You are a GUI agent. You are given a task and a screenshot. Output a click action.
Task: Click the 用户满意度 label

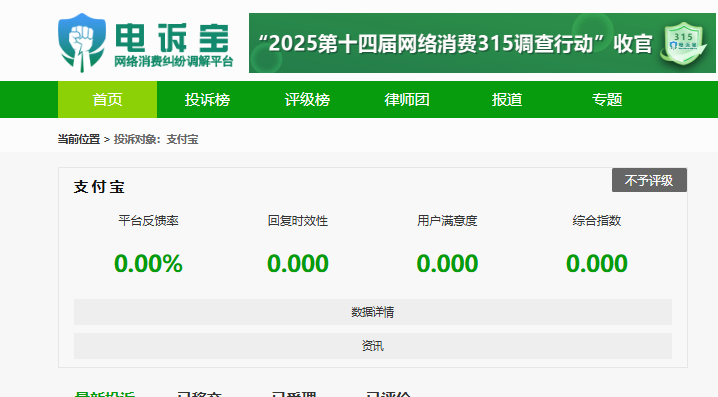click(x=447, y=221)
